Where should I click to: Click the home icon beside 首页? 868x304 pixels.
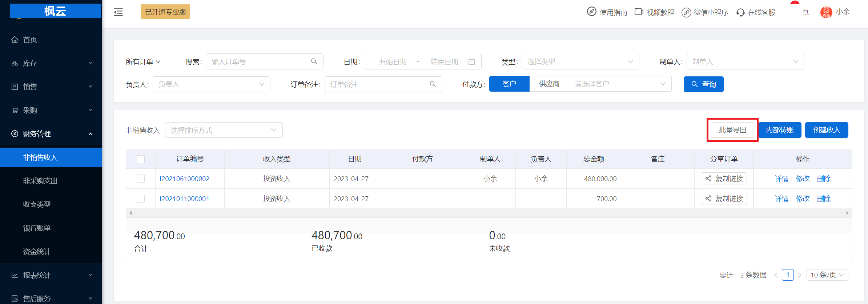15,39
